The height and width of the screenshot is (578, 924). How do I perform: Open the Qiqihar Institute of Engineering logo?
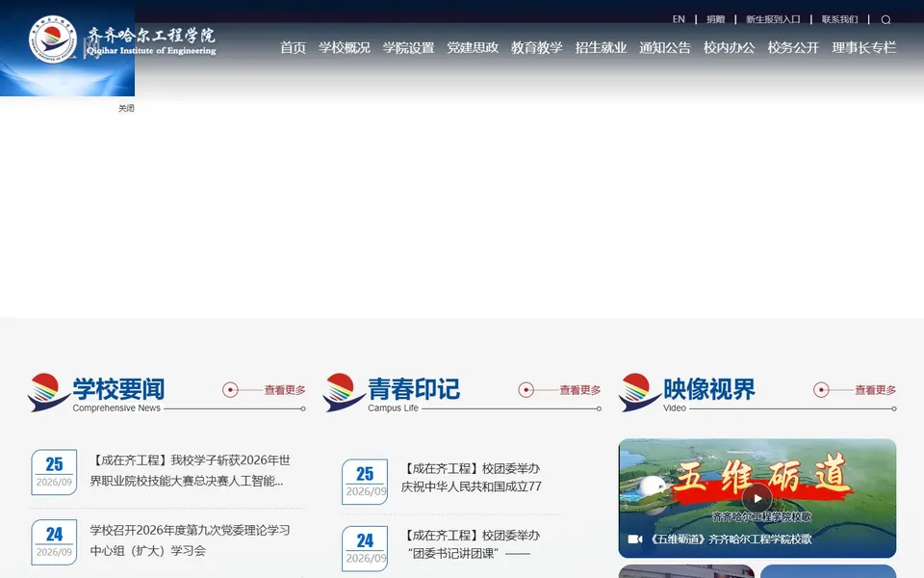pyautogui.click(x=122, y=39)
